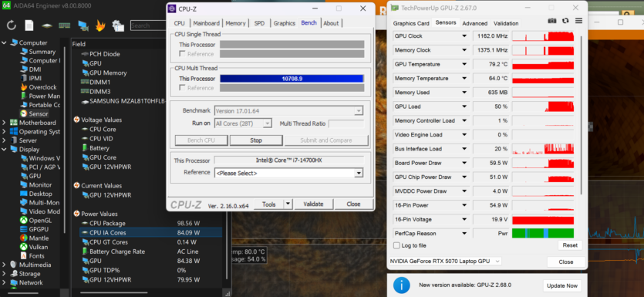Image resolution: width=644 pixels, height=297 pixels.
Task: Open the Validation tab in GPU-Z
Action: coord(506,23)
